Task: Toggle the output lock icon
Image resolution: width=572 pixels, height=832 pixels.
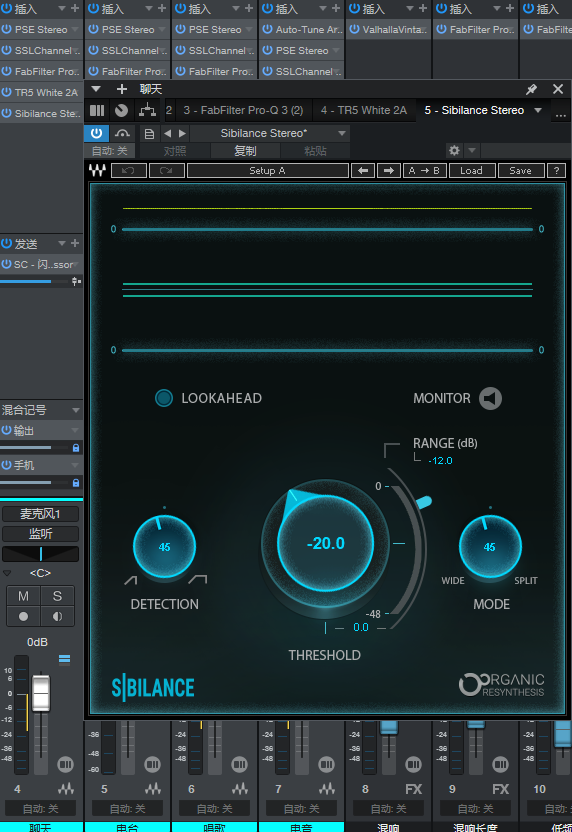Action: [76, 448]
